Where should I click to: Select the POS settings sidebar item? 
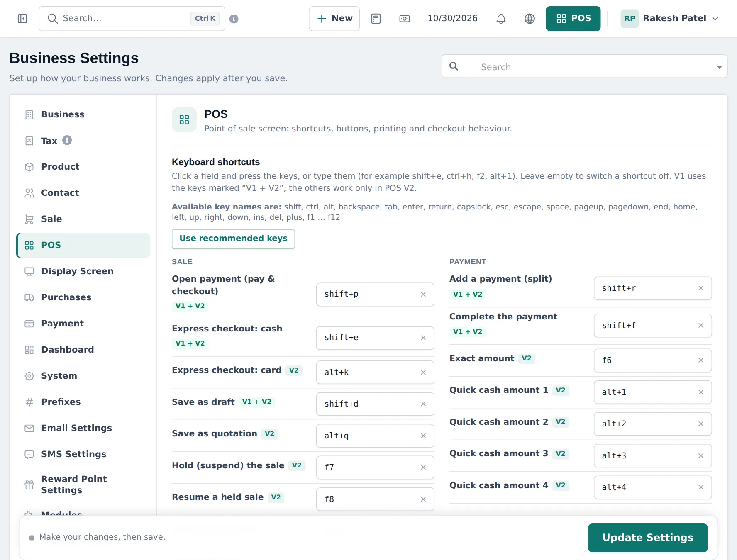(83, 245)
